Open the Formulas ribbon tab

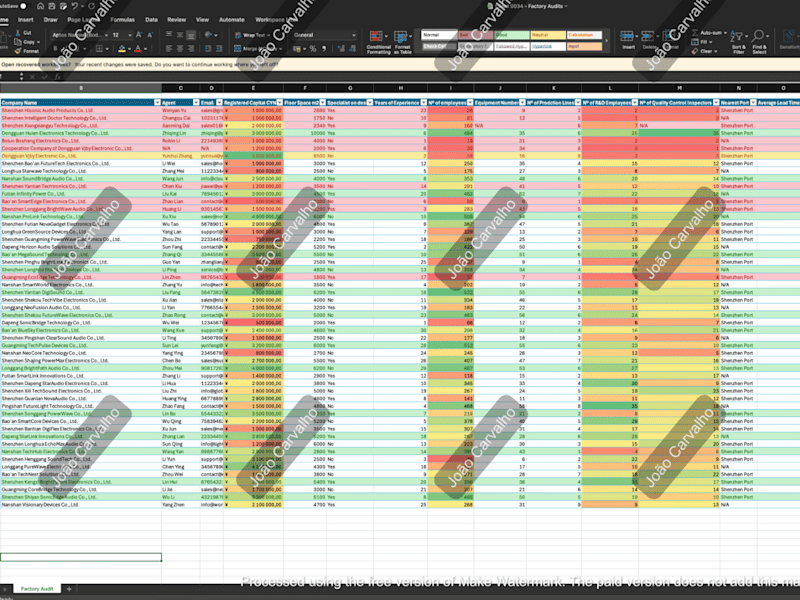click(122, 20)
